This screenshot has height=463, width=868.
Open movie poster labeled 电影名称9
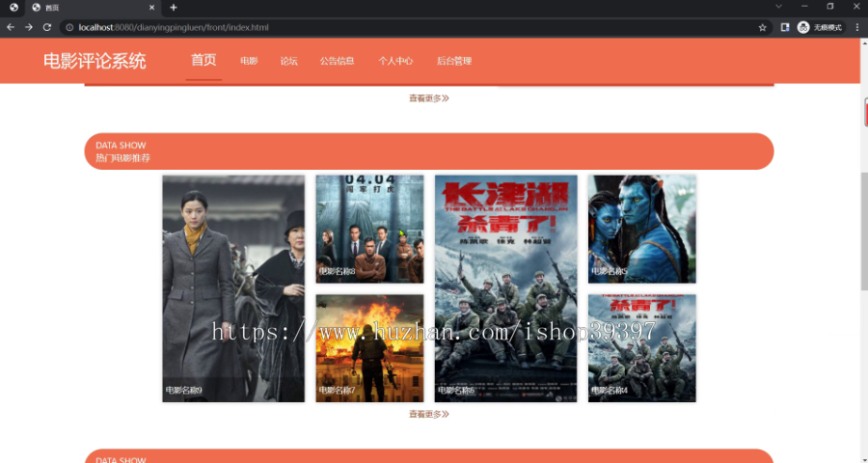pyautogui.click(x=233, y=288)
